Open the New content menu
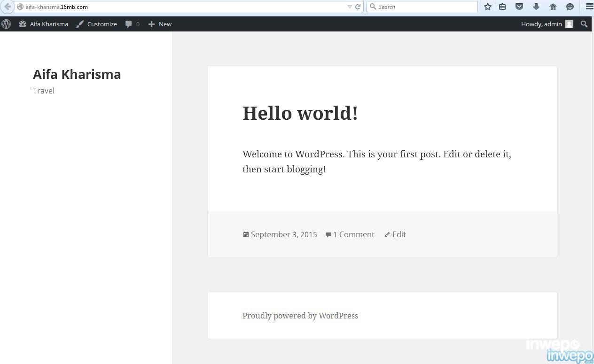 (x=160, y=24)
